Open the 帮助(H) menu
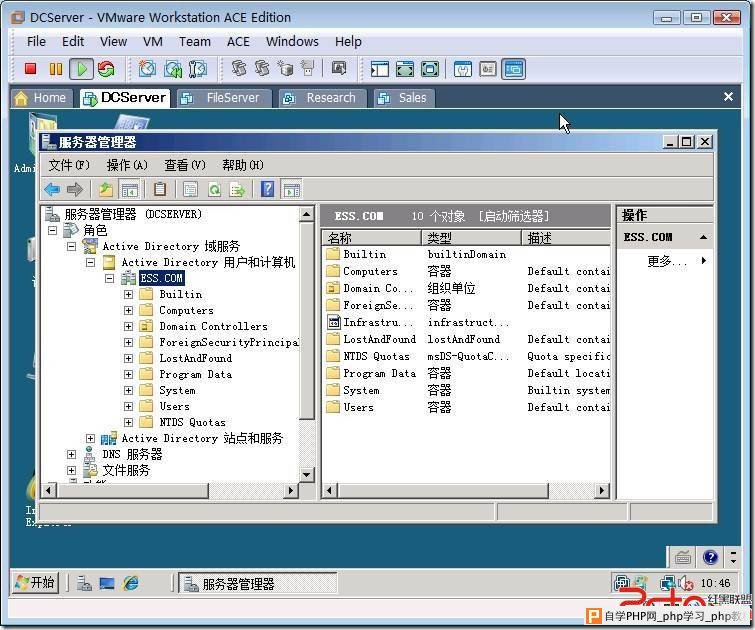 [x=243, y=165]
